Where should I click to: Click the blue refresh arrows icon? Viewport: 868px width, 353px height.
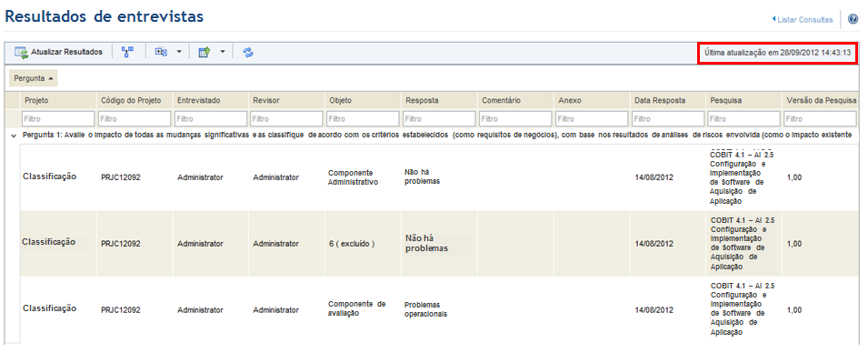tap(248, 52)
